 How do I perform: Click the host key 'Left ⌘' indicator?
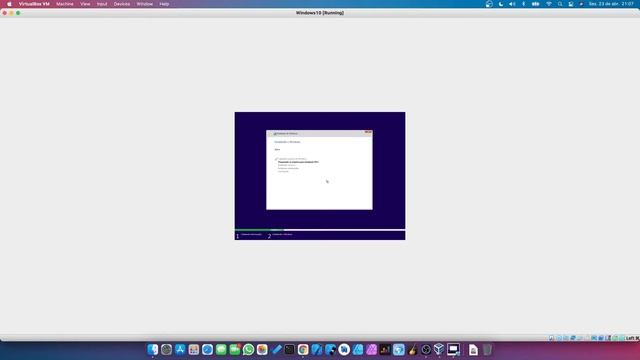[x=632, y=338]
